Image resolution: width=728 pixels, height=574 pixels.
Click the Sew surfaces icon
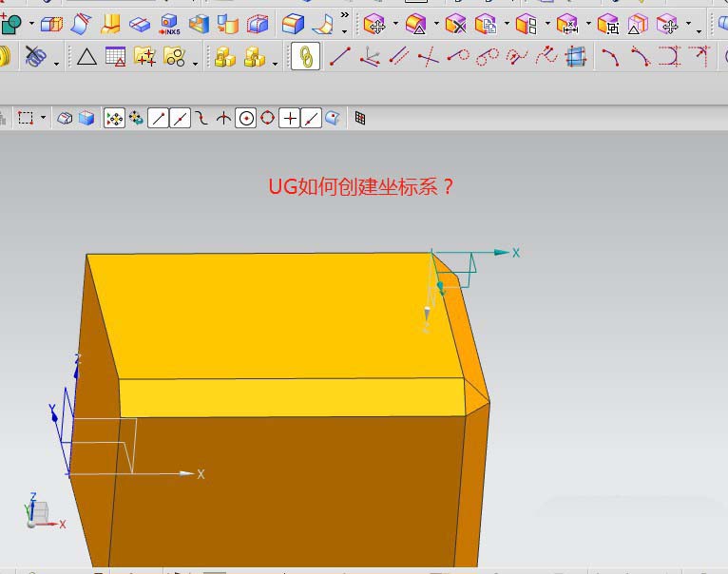point(228,24)
